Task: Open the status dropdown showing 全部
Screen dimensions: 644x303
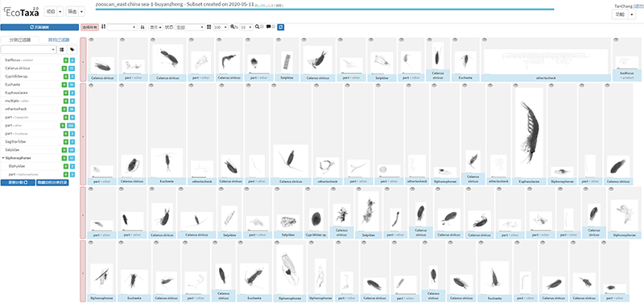Action: pos(190,27)
